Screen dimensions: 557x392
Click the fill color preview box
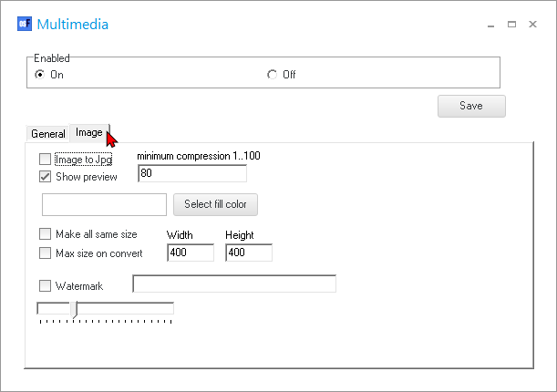pos(104,204)
